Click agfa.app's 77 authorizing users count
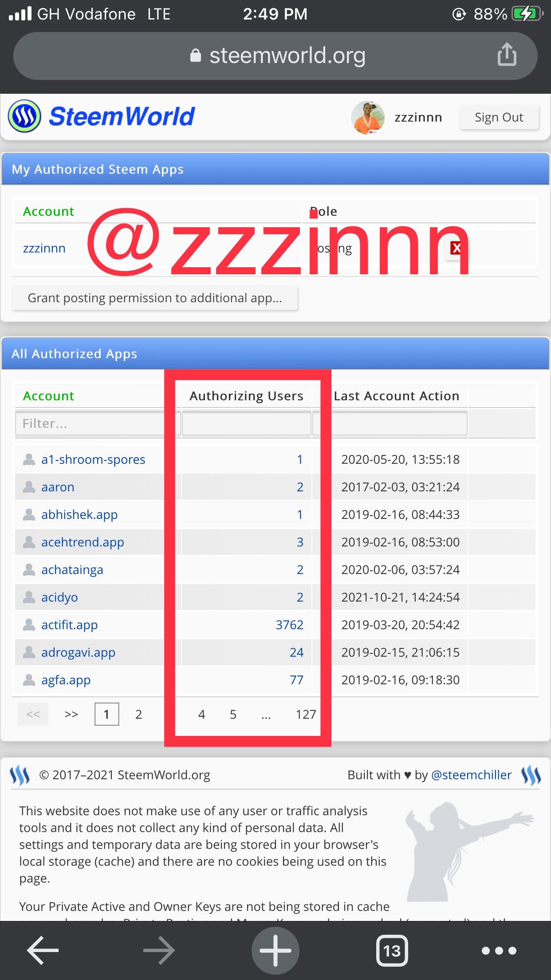This screenshot has height=980, width=551. [x=296, y=680]
